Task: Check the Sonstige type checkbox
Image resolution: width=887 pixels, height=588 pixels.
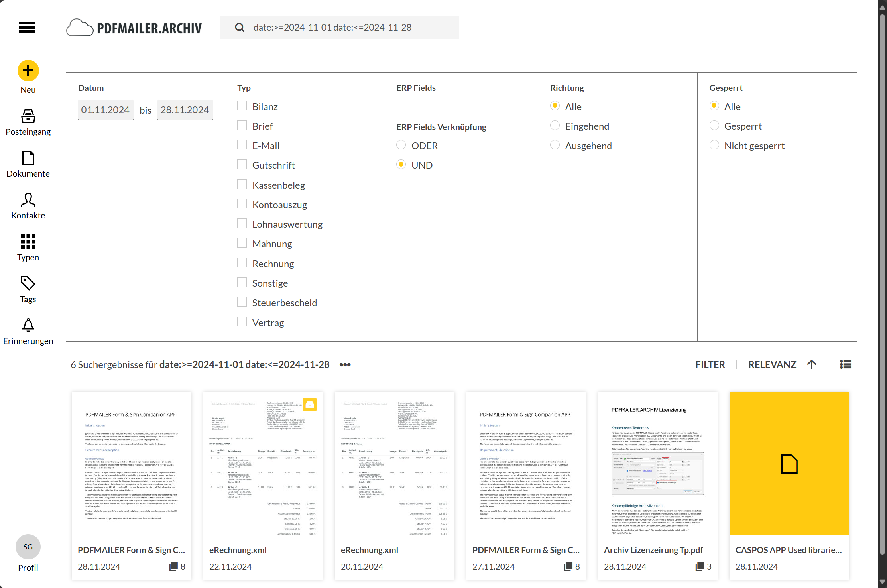Action: pyautogui.click(x=242, y=283)
